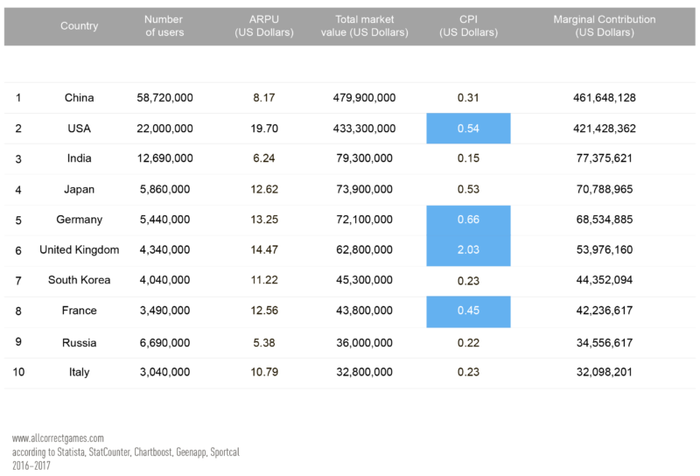The height and width of the screenshot is (476, 700).
Task: Click the CPI (US Dollars) header
Action: [x=468, y=26]
